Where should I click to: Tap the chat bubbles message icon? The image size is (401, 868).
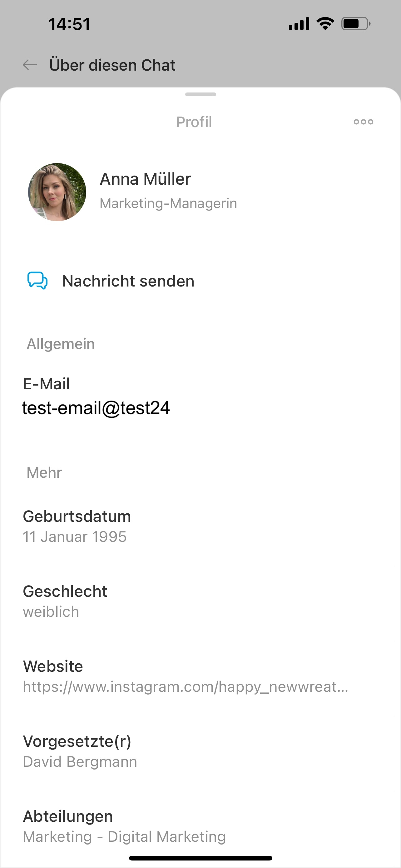(37, 281)
